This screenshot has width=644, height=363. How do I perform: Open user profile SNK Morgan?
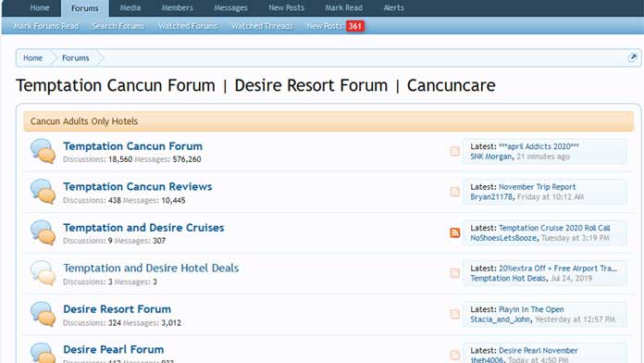click(491, 156)
